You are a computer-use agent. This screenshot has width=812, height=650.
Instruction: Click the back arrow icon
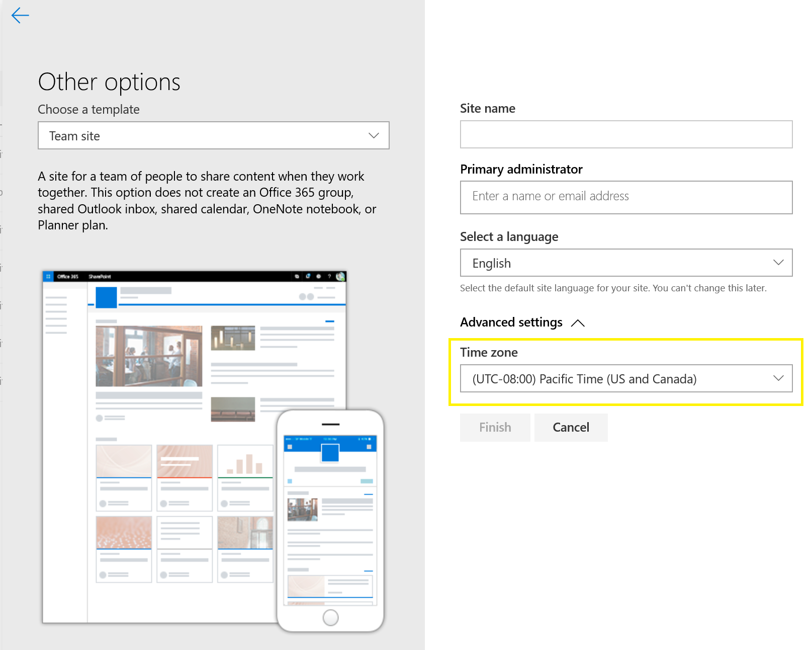20,16
